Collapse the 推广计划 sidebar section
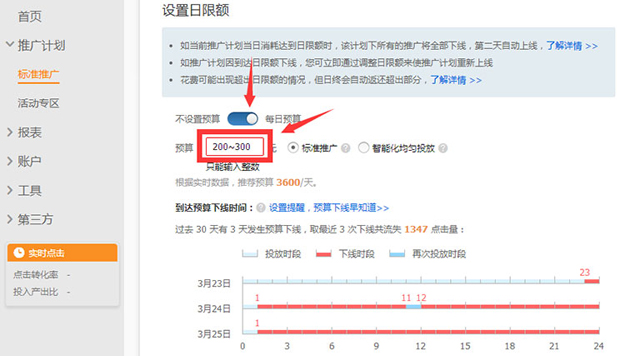Screen dimensions: 617x361 (x=10, y=44)
